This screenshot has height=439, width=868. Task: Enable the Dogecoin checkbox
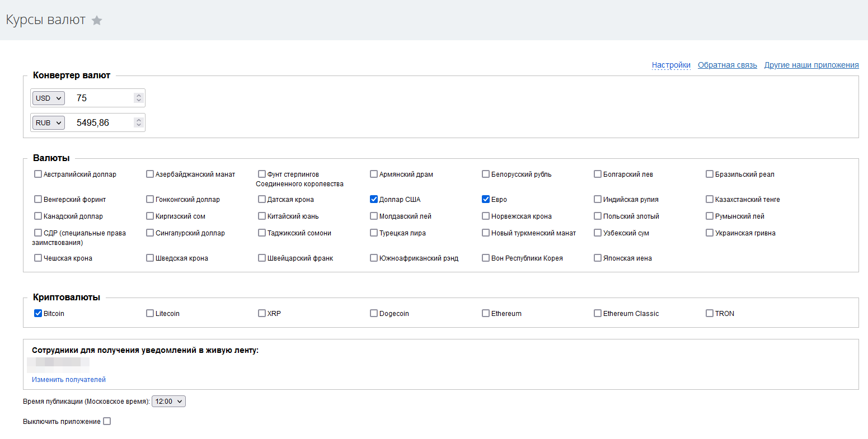tap(374, 313)
